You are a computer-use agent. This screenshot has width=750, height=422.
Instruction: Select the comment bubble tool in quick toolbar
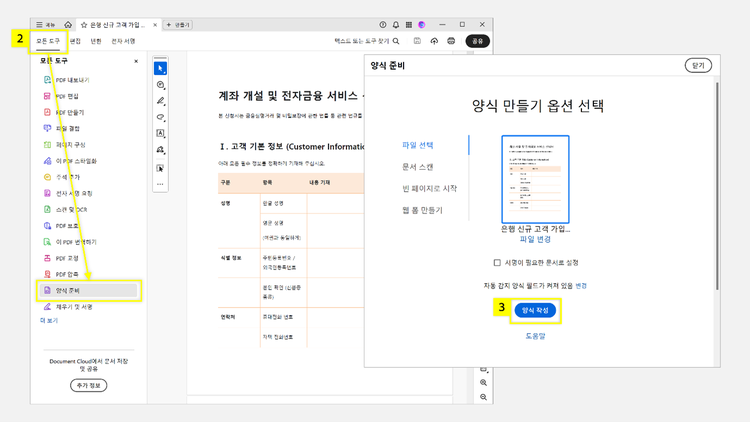point(160,85)
